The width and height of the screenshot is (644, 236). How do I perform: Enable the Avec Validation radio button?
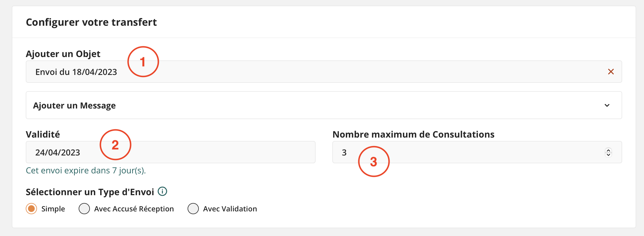tap(193, 209)
